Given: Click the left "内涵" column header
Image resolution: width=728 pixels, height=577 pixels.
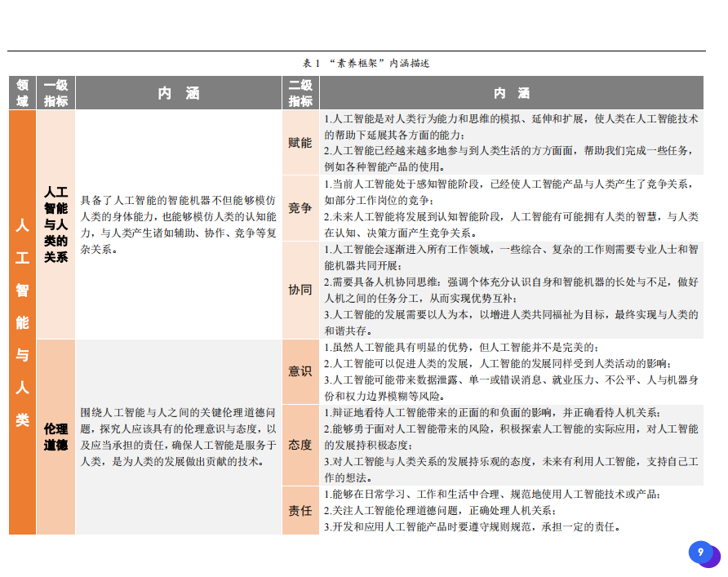Looking at the screenshot, I should pos(178,93).
